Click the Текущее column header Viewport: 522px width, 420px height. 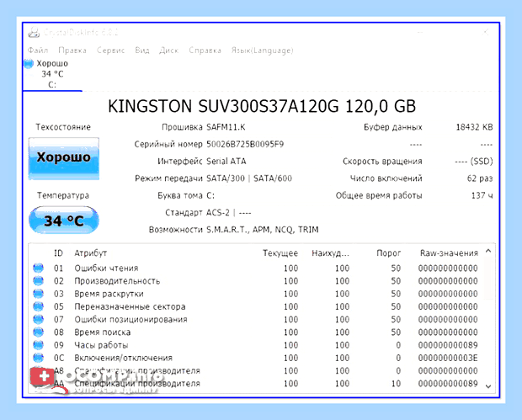(280, 253)
